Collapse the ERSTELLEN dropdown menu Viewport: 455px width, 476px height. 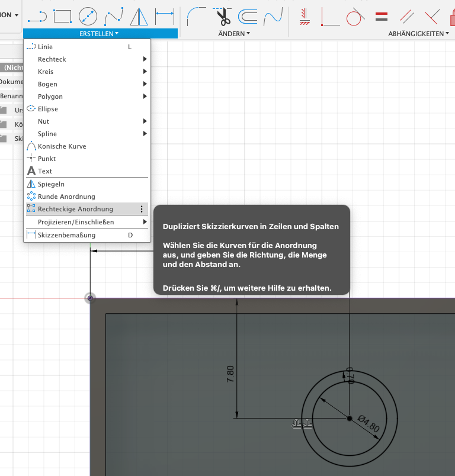click(x=100, y=34)
